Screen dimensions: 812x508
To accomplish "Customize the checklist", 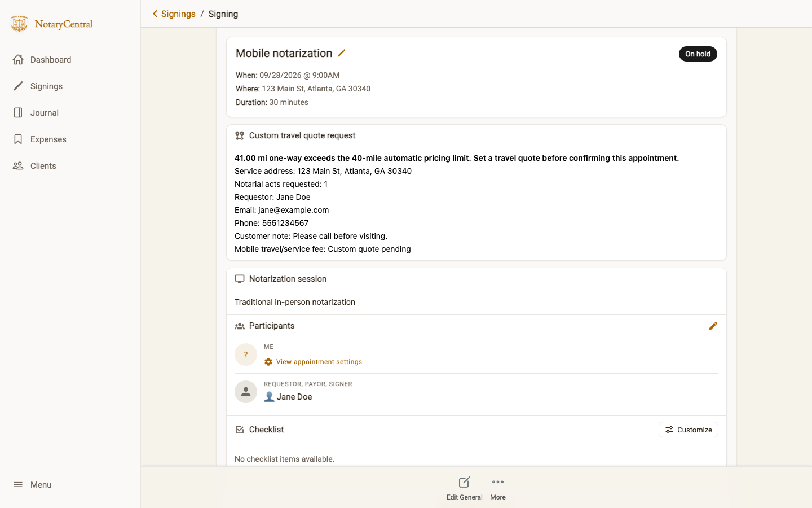I will click(689, 430).
